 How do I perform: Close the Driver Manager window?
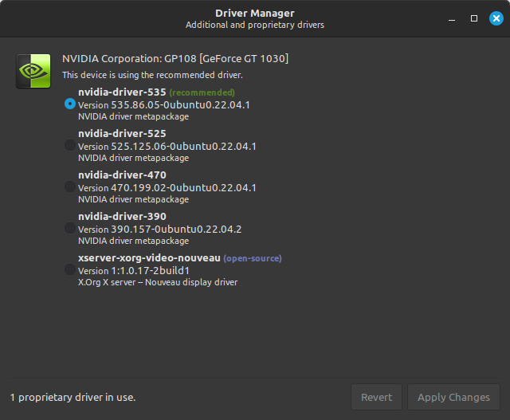(x=496, y=18)
